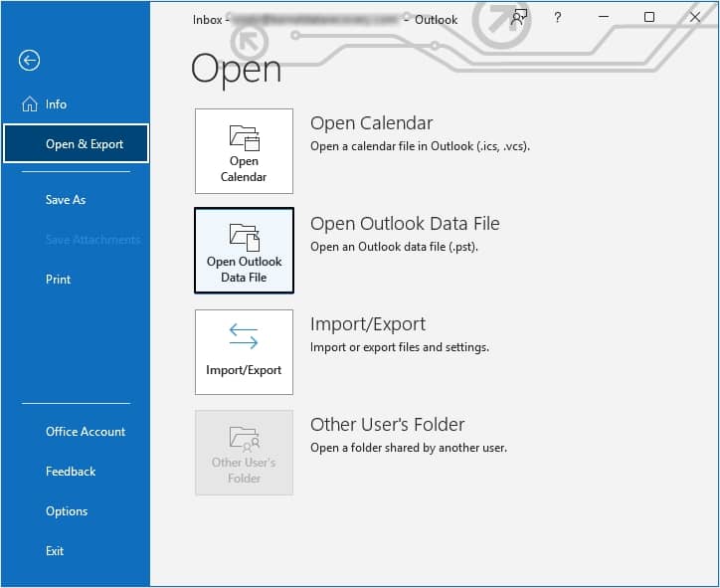Click 'Import or export files and settings.' text
Viewport: 720px width, 588px height.
point(400,347)
